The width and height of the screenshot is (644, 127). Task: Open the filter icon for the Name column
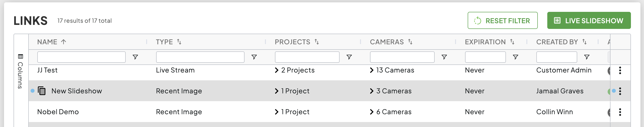click(135, 57)
